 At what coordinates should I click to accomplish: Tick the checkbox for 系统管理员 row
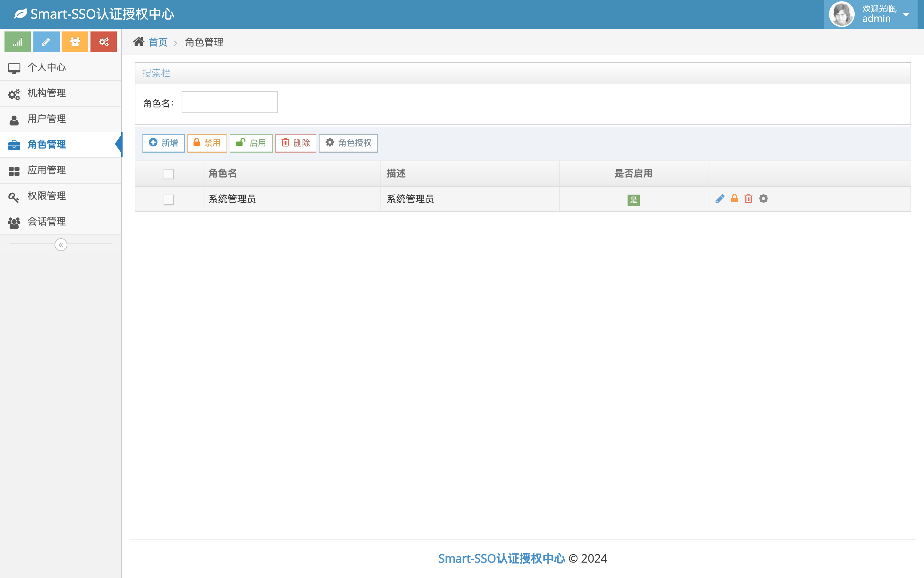click(168, 199)
